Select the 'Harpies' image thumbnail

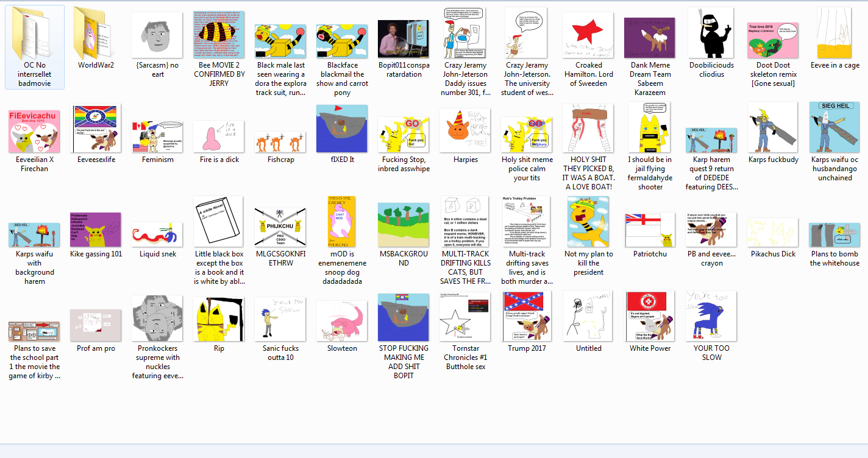click(465, 131)
